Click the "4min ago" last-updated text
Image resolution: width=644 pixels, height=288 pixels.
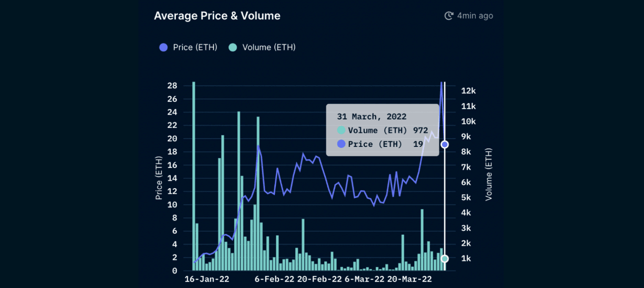pos(475,16)
